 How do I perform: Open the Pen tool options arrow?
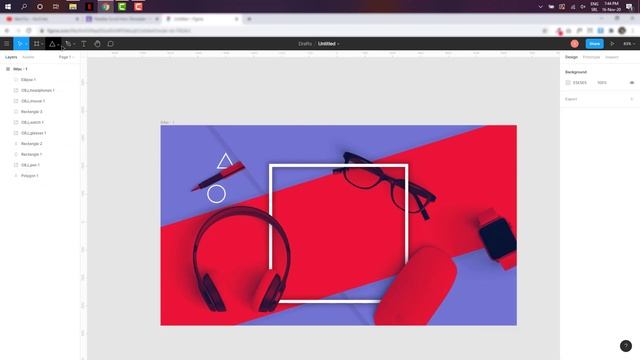[x=74, y=44]
